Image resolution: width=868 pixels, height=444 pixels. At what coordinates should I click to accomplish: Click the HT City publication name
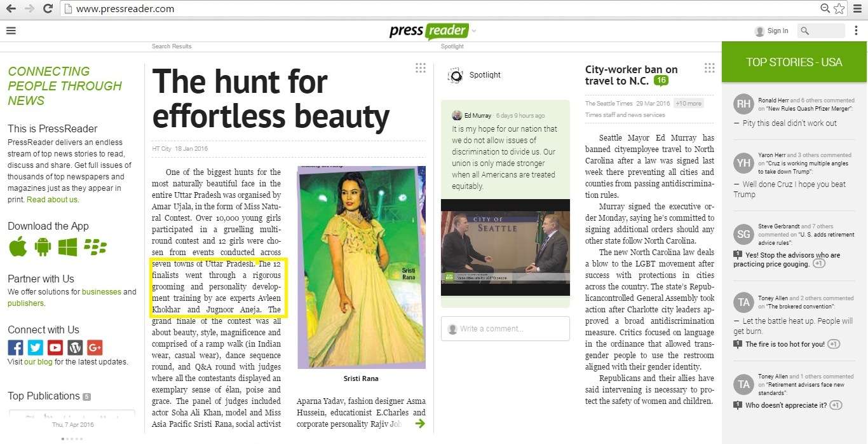[x=161, y=149]
